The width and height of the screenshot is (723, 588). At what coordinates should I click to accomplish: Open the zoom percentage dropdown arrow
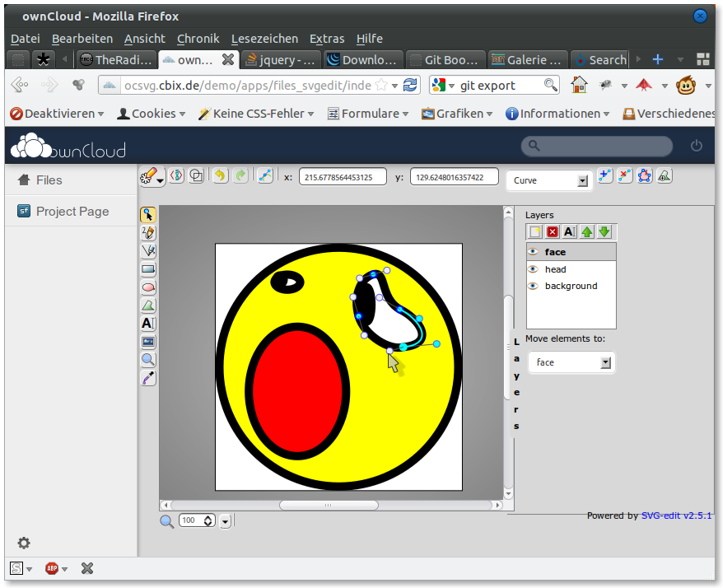[224, 520]
